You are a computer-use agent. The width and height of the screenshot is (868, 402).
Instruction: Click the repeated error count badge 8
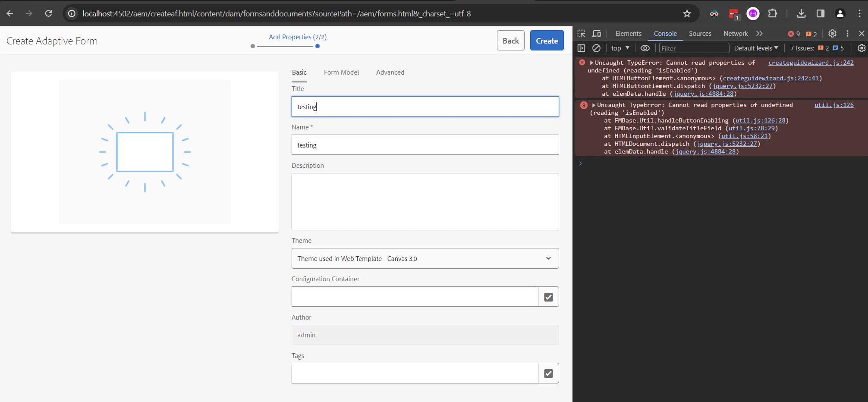click(x=584, y=105)
